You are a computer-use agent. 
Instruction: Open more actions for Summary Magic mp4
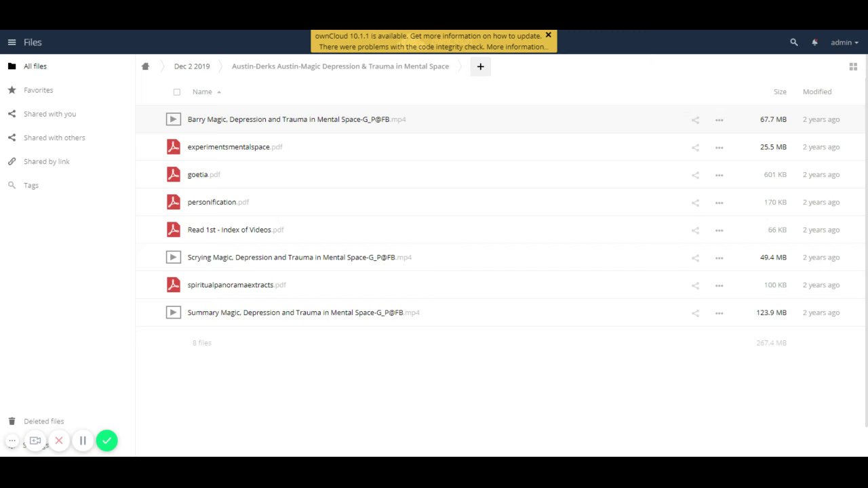click(719, 313)
